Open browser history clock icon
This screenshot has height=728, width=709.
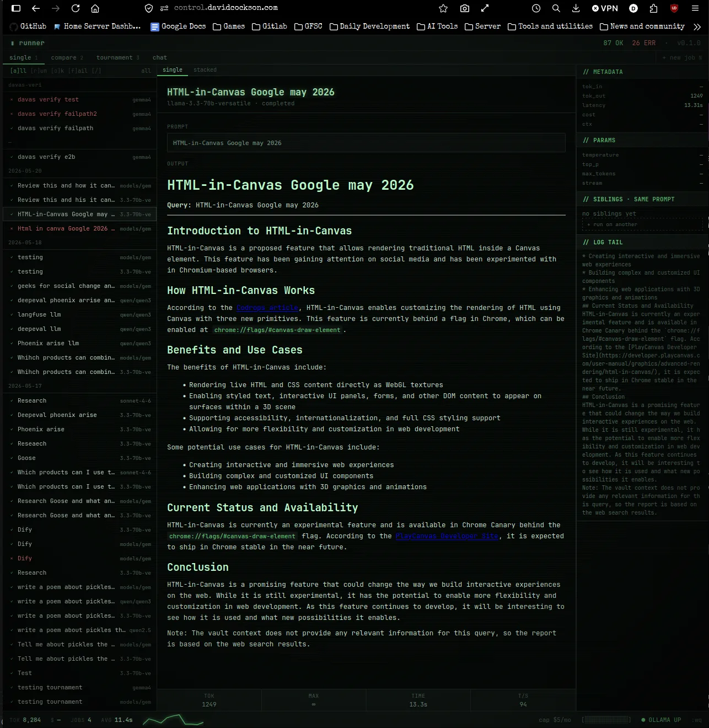(x=536, y=8)
